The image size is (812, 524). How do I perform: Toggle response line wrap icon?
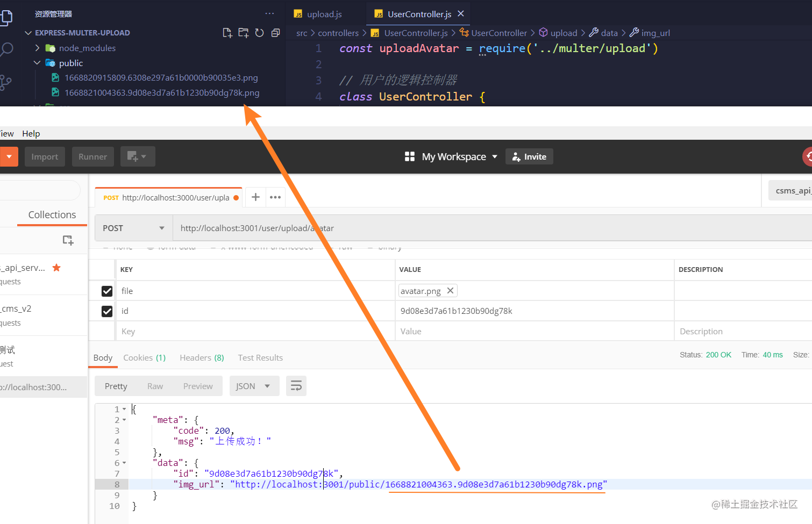[296, 386]
